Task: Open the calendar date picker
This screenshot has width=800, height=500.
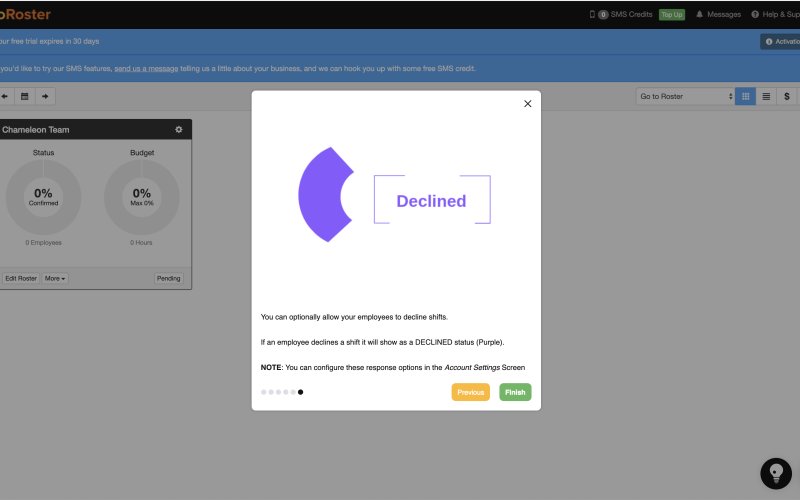Action: (x=25, y=96)
